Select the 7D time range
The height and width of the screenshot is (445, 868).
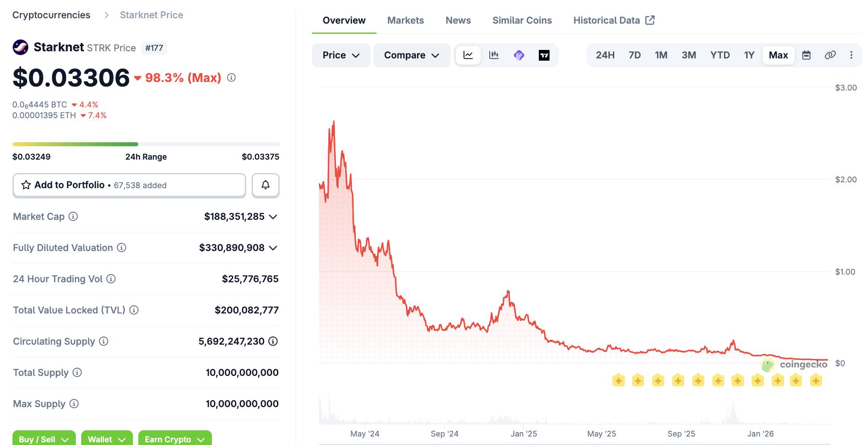(634, 55)
